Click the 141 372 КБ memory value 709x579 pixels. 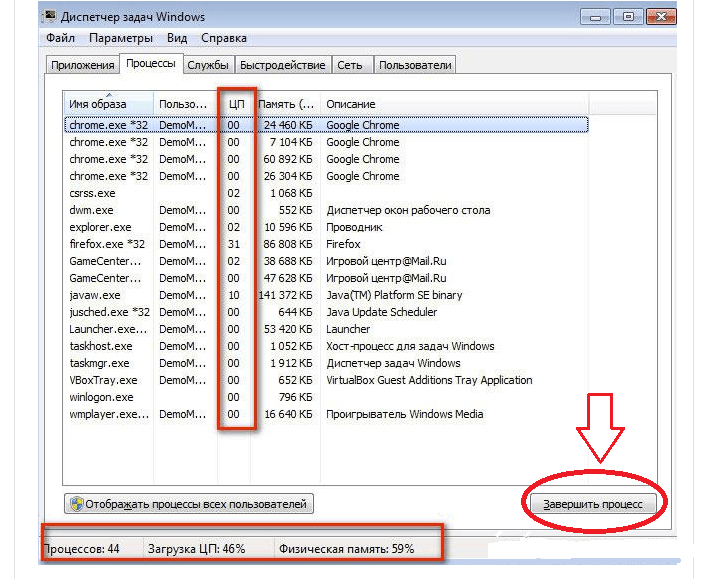(285, 295)
